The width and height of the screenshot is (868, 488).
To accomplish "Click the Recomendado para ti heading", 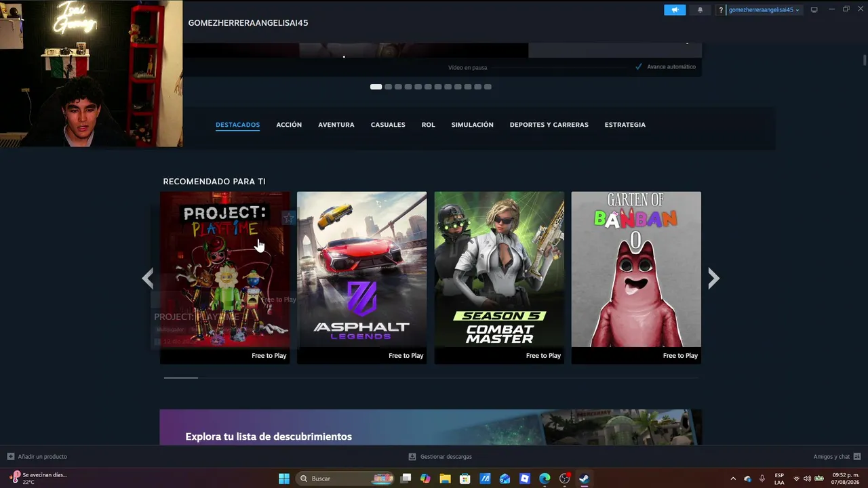I will click(214, 182).
